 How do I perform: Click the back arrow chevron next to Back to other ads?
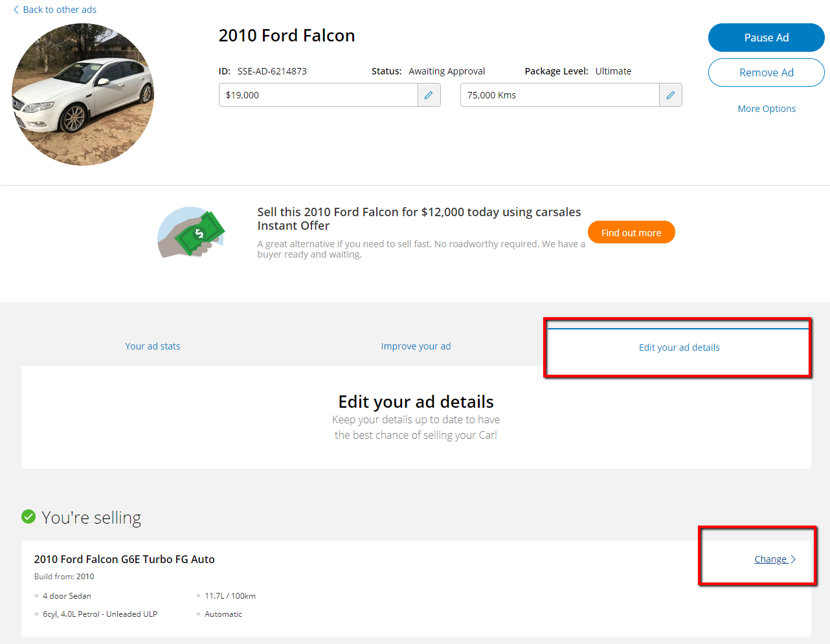click(x=16, y=10)
